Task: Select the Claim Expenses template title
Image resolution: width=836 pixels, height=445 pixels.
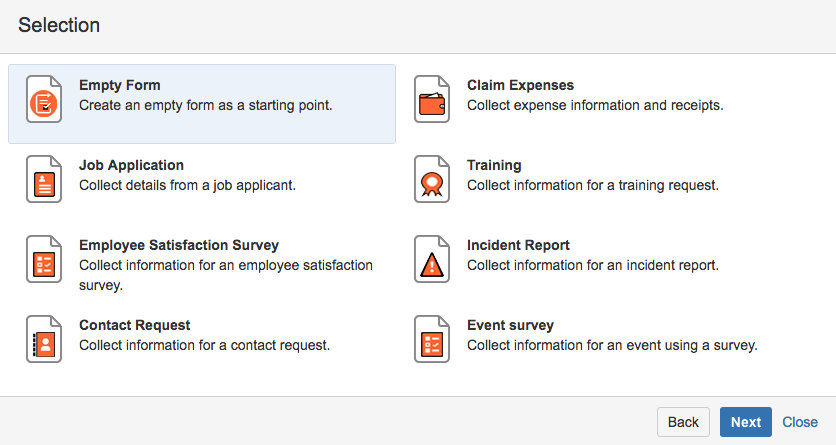Action: click(x=520, y=85)
